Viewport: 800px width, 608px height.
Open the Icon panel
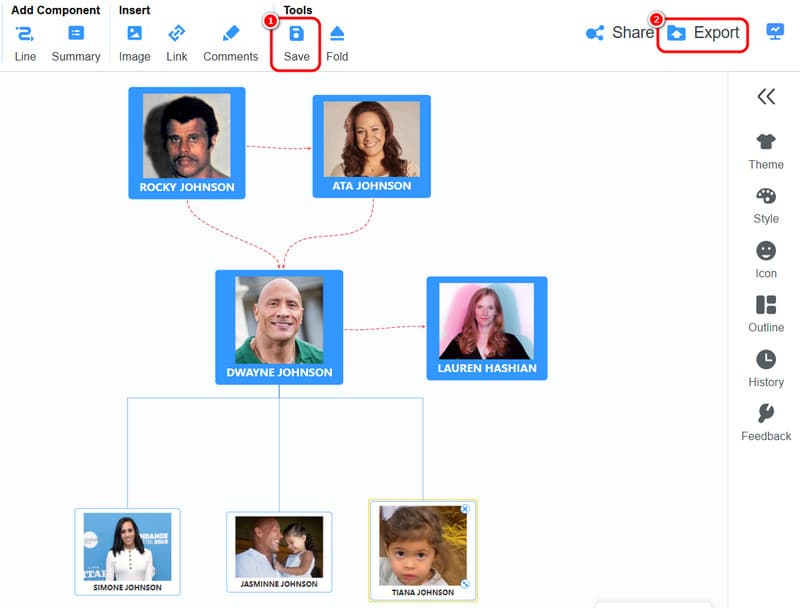[766, 260]
